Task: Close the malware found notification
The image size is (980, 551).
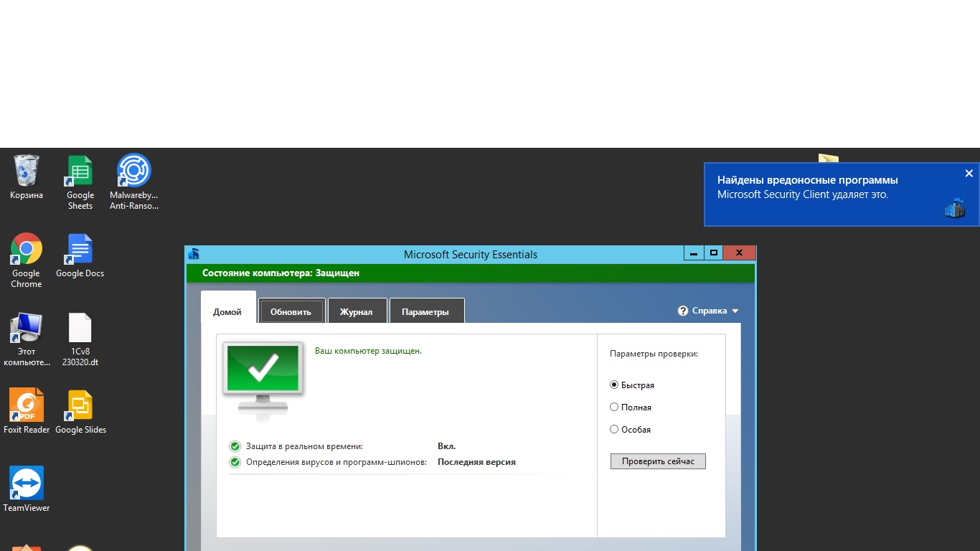Action: point(969,174)
